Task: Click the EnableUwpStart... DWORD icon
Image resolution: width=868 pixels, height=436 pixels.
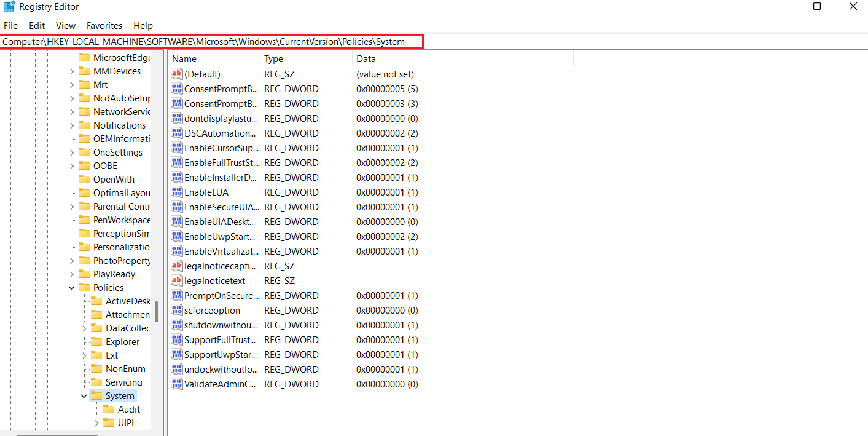Action: (x=177, y=236)
